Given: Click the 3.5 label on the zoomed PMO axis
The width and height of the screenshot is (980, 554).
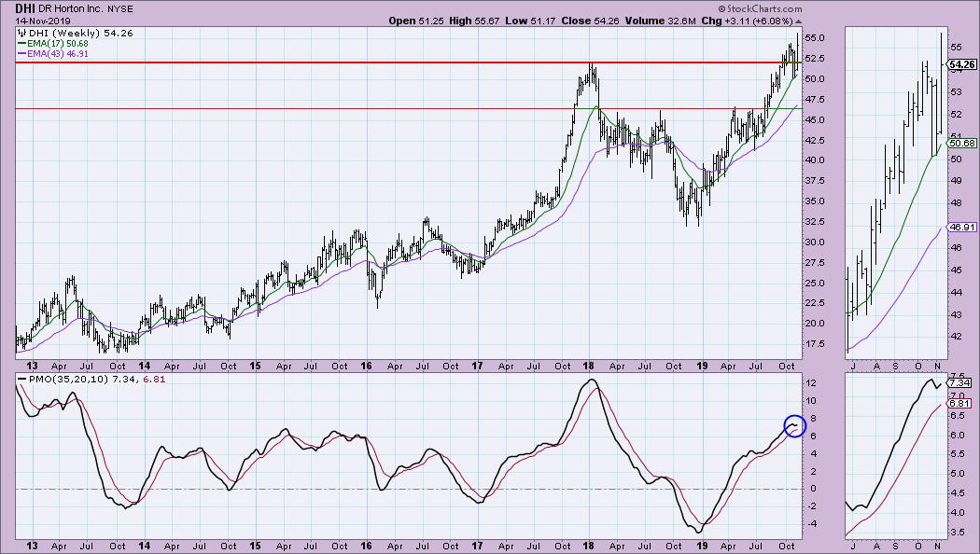Looking at the screenshot, I should click(x=957, y=533).
